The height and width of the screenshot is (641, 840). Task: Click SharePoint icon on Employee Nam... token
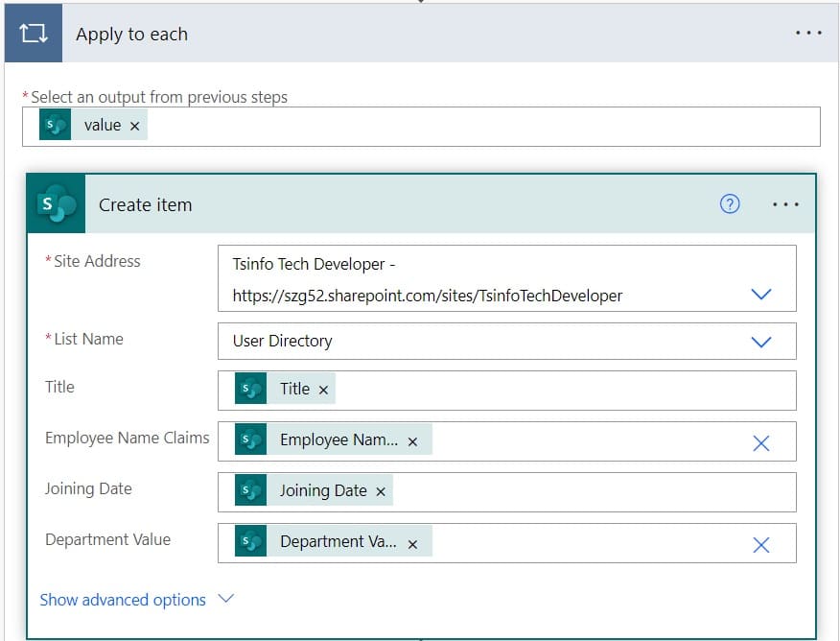(x=250, y=439)
